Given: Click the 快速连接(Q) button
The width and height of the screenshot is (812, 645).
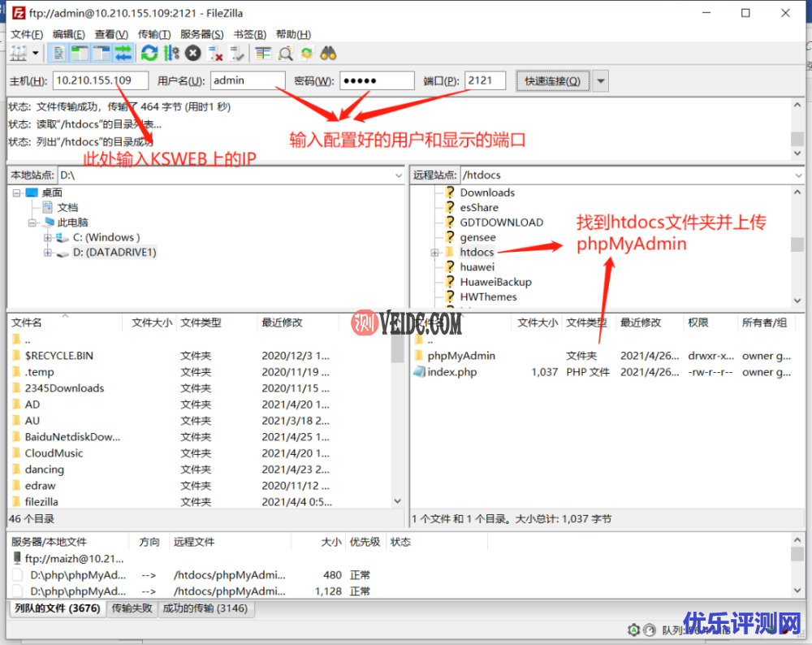Looking at the screenshot, I should (x=552, y=81).
